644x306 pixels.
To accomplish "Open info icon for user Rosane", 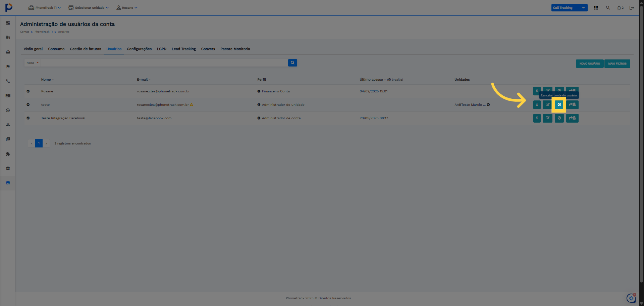I will [537, 91].
